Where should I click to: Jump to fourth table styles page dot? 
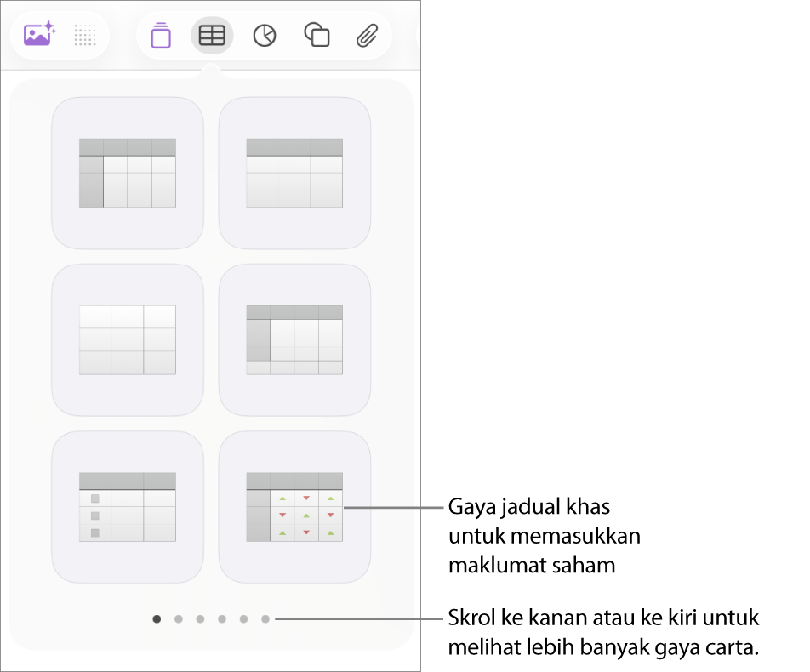click(222, 619)
